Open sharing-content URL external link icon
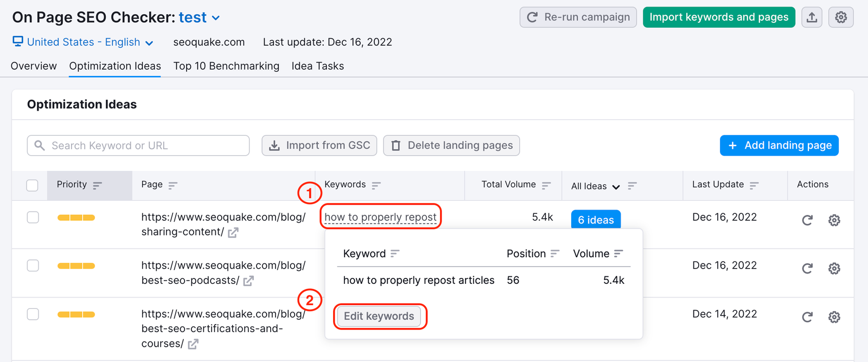This screenshot has width=868, height=362. [233, 232]
